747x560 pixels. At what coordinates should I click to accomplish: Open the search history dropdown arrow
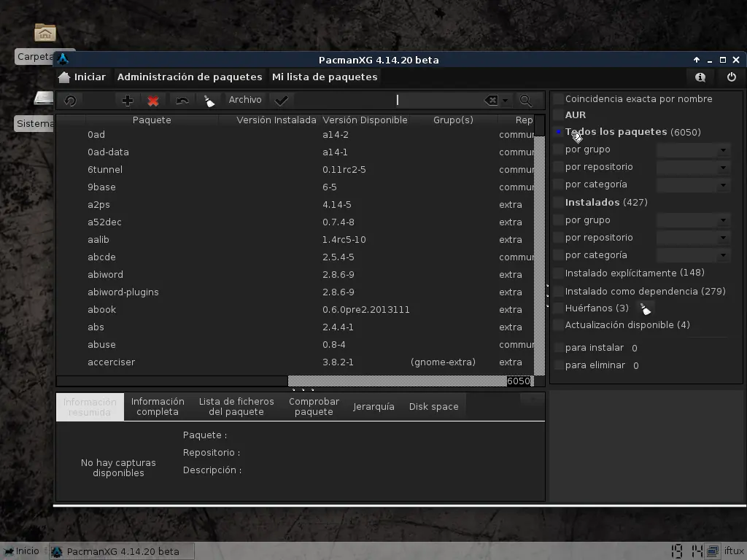click(506, 101)
